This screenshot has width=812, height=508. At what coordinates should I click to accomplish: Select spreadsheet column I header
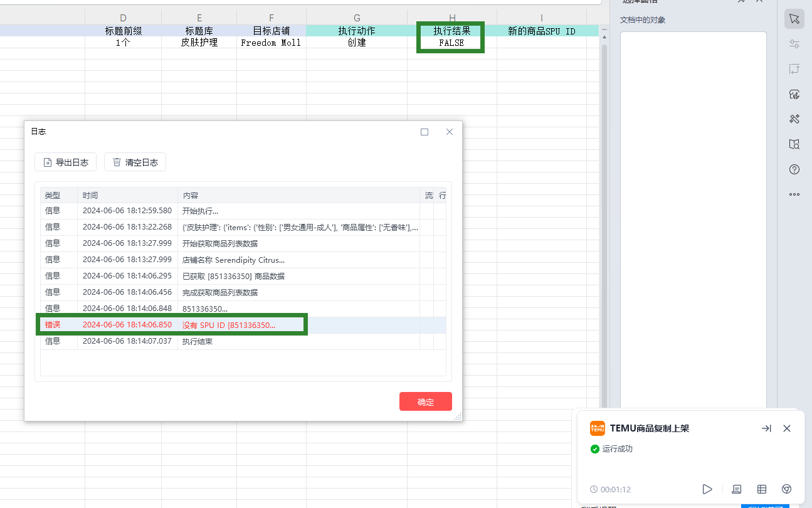pos(542,18)
